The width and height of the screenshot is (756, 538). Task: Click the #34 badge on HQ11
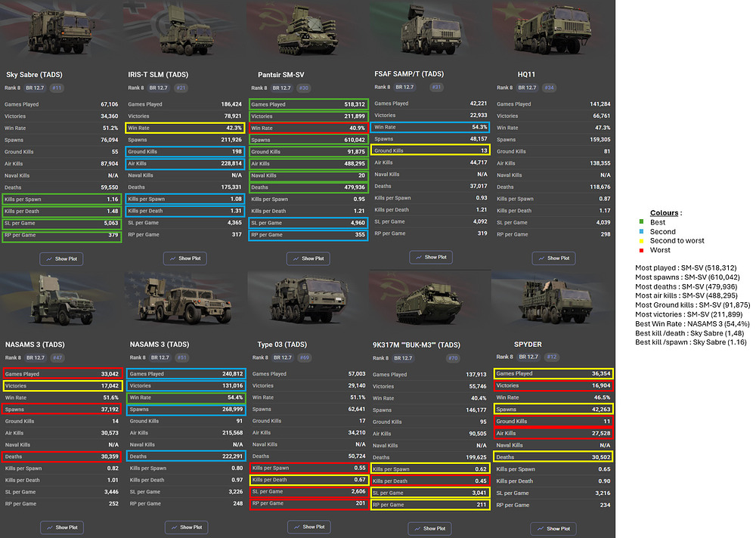coord(549,88)
